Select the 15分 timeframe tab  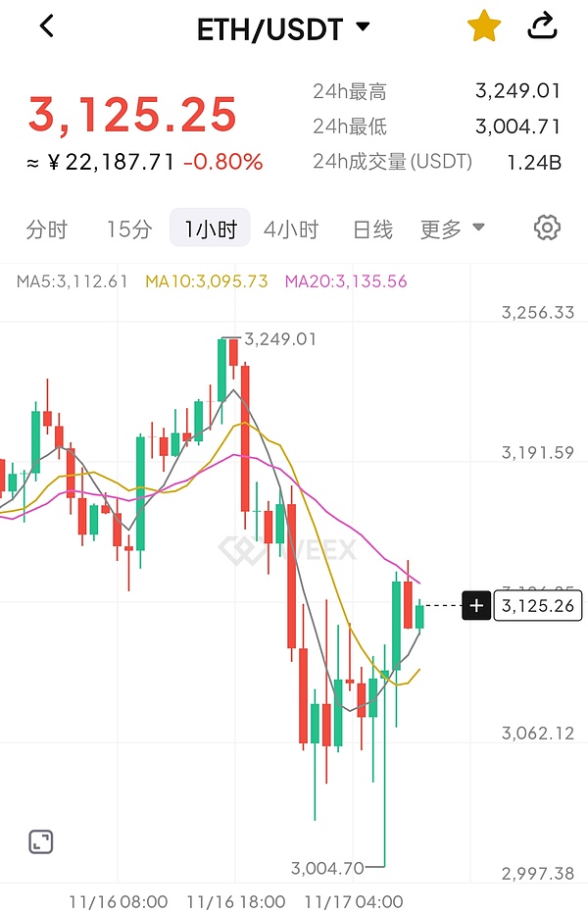point(129,229)
